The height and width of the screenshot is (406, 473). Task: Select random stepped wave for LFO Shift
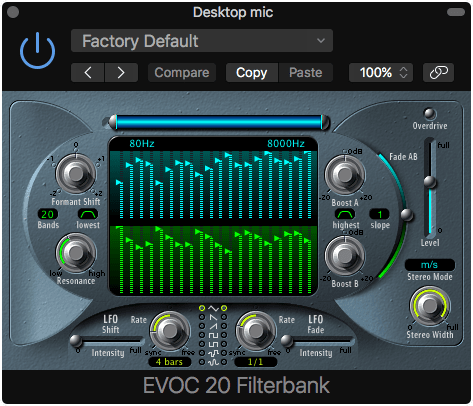(202, 353)
